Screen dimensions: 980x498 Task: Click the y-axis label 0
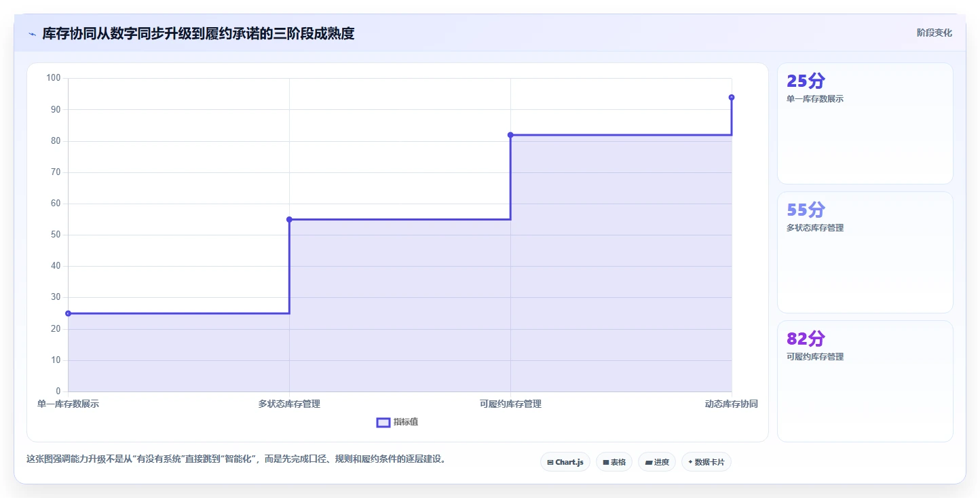(x=58, y=391)
